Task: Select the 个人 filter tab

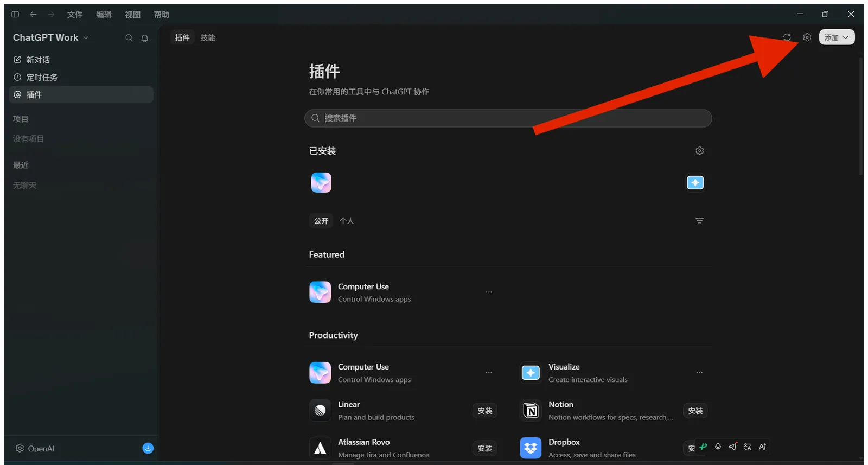Action: (347, 221)
